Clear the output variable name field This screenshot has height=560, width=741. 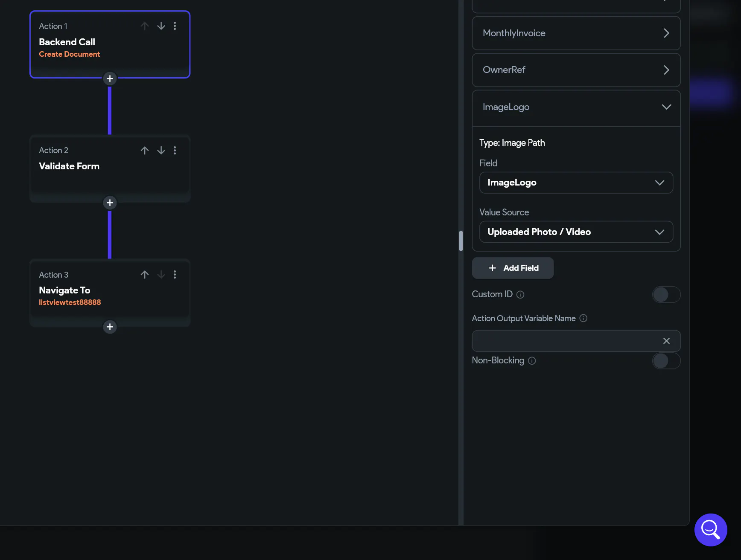[x=666, y=341]
